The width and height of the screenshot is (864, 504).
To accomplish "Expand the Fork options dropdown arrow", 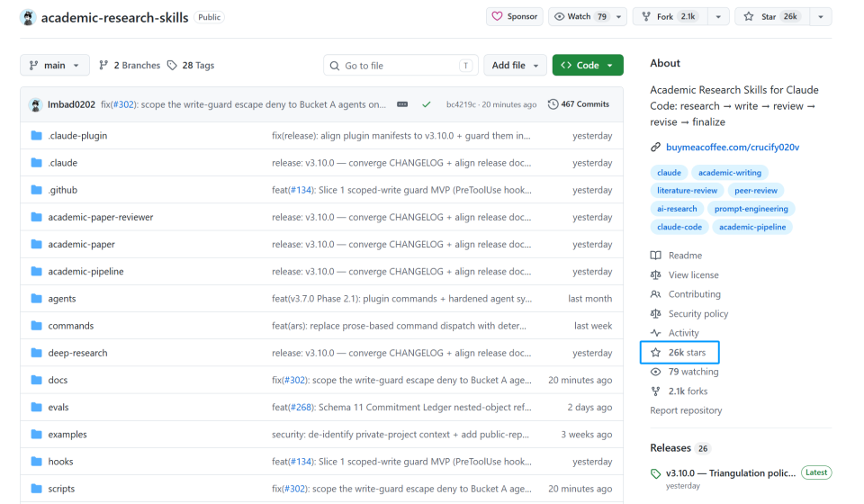I will [x=718, y=16].
